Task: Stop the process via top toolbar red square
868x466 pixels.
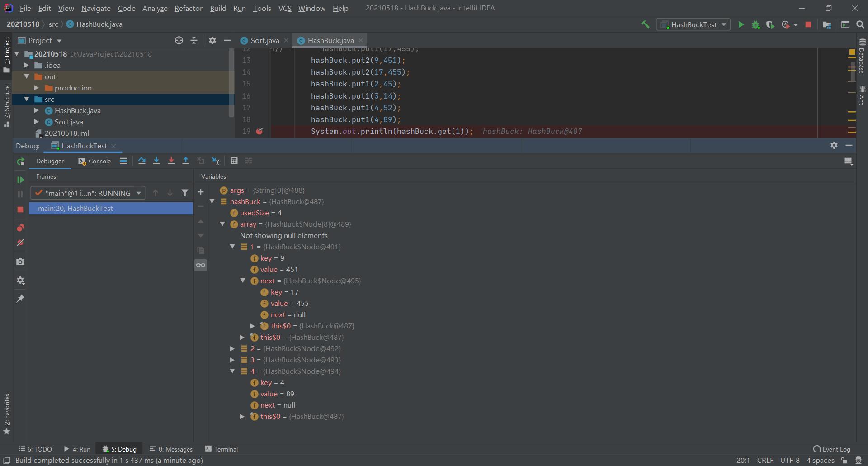Action: 808,24
